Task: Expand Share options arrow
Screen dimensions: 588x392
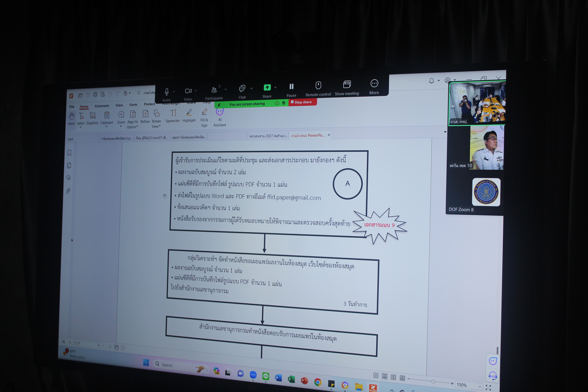Action: 275,87
